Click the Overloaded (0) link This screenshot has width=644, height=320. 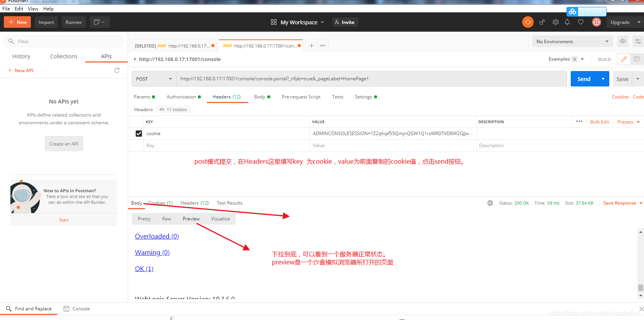pyautogui.click(x=157, y=236)
